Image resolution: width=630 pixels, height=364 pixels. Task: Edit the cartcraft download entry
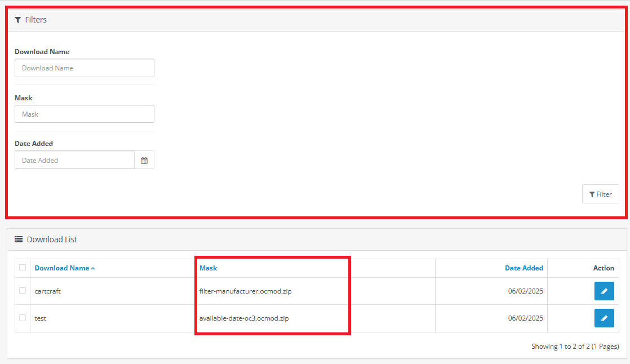[604, 291]
